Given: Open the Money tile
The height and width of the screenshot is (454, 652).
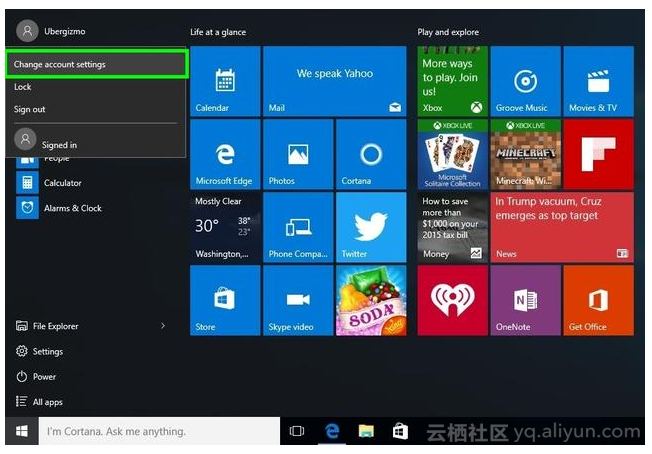Looking at the screenshot, I should pyautogui.click(x=452, y=227).
